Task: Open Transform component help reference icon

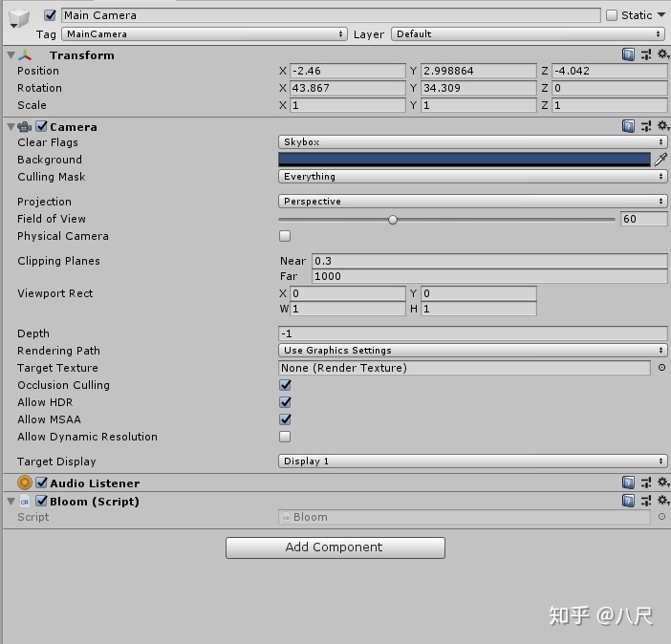Action: point(628,54)
